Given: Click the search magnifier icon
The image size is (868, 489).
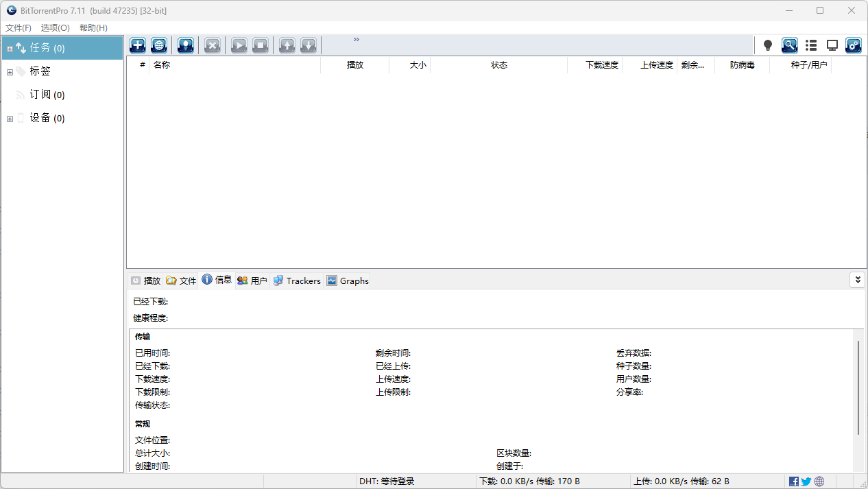Looking at the screenshot, I should (789, 45).
